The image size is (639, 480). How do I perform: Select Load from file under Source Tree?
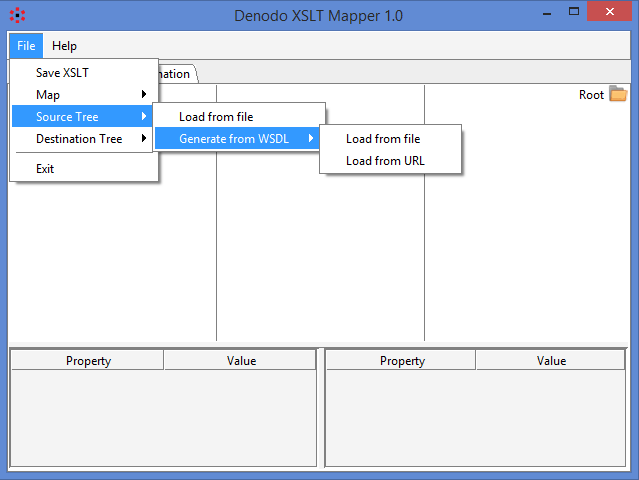pyautogui.click(x=240, y=117)
